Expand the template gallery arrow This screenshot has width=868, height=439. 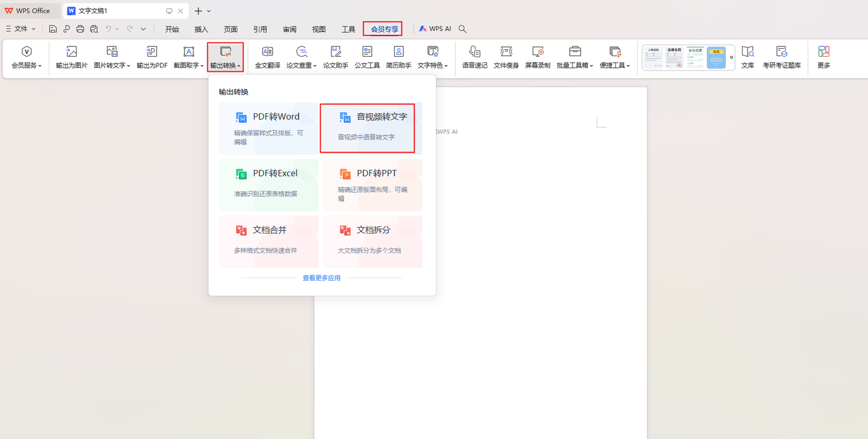pos(731,58)
